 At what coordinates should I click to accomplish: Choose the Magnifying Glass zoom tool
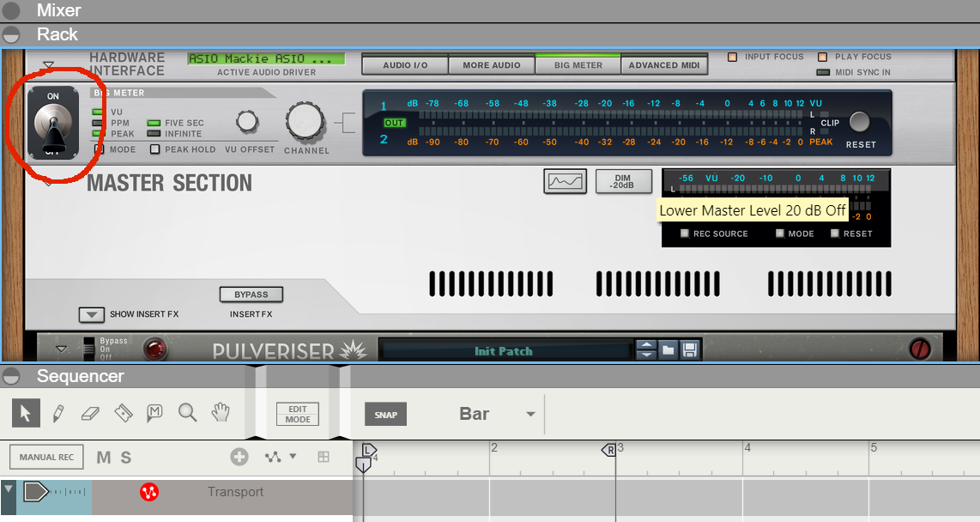(x=187, y=412)
